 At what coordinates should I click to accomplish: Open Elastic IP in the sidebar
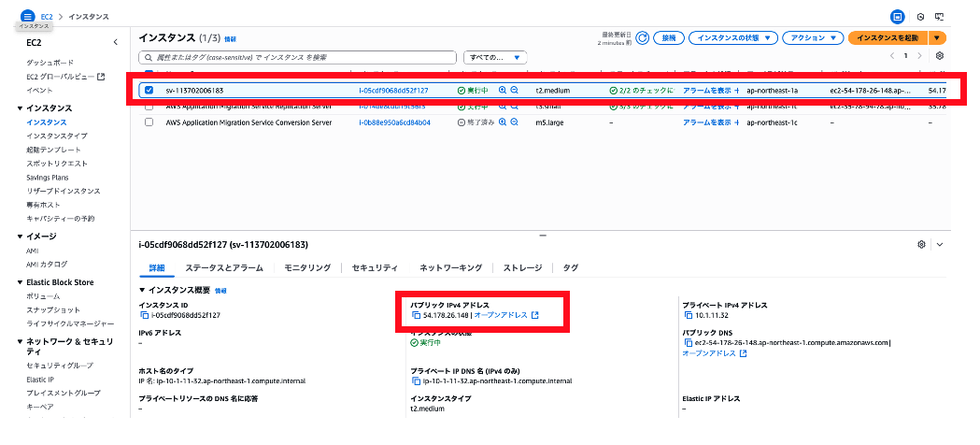coord(40,379)
